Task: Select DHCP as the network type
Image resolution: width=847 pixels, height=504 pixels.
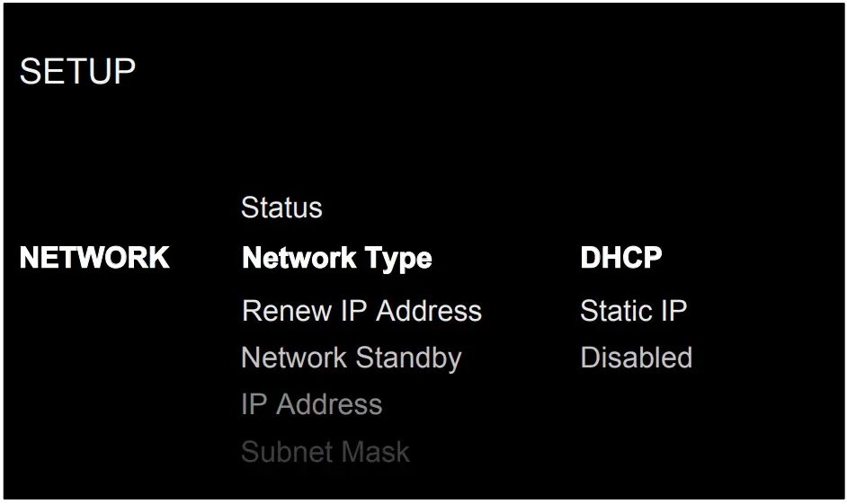Action: click(621, 259)
